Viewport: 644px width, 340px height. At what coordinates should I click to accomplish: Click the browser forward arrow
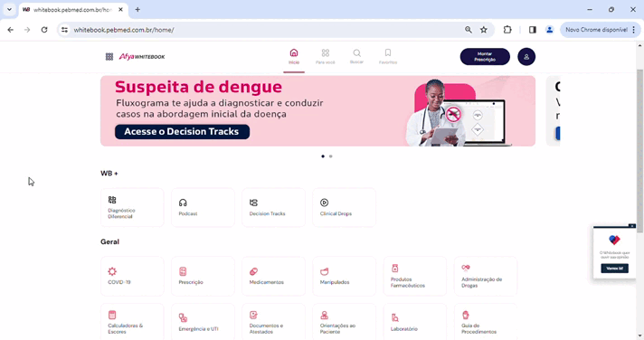click(x=27, y=30)
